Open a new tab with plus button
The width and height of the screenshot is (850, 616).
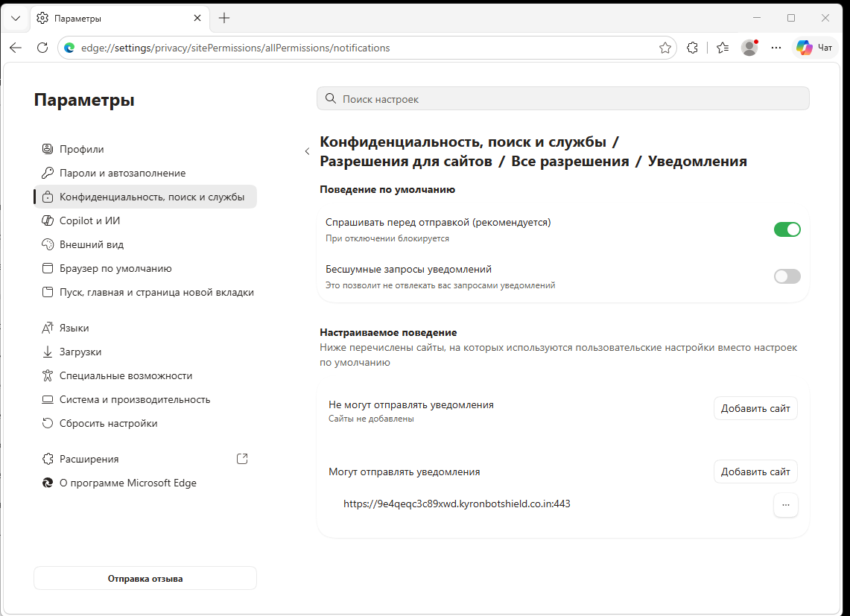point(224,18)
